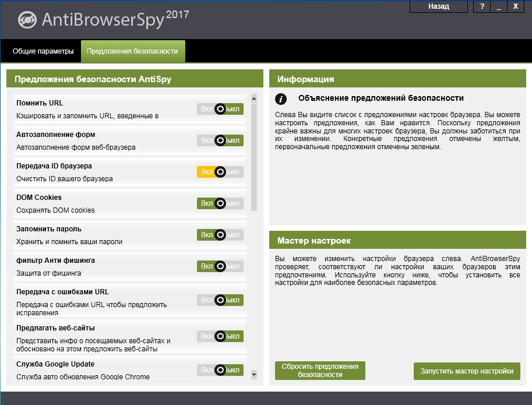The height and width of the screenshot is (405, 532).
Task: Click the Сохранять DOM cookies description
Action: tap(55, 210)
